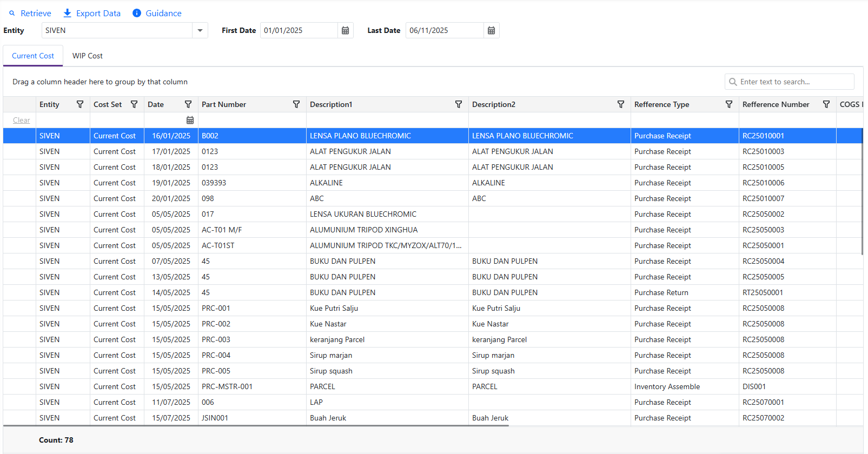Sort by the Entity column header
Viewport: 868px width, 454px height.
[49, 104]
